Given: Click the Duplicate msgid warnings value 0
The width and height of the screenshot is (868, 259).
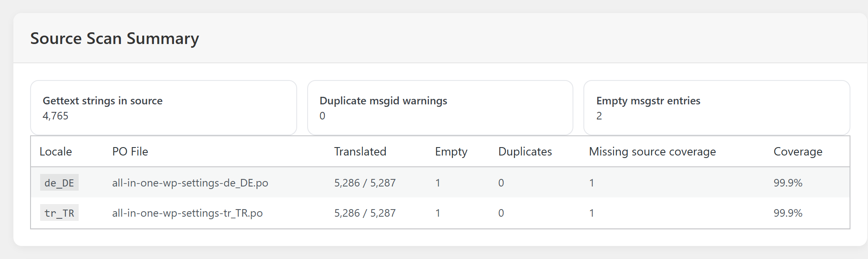Looking at the screenshot, I should (x=322, y=116).
